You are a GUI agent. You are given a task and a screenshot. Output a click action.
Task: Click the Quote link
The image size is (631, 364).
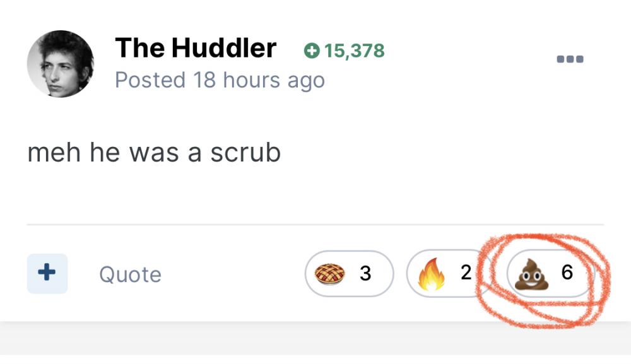130,274
